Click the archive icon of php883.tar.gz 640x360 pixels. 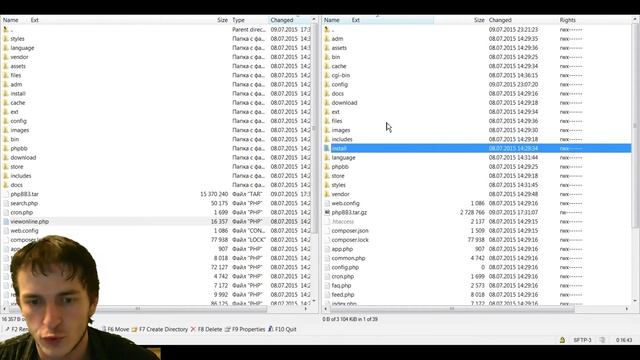[327, 212]
